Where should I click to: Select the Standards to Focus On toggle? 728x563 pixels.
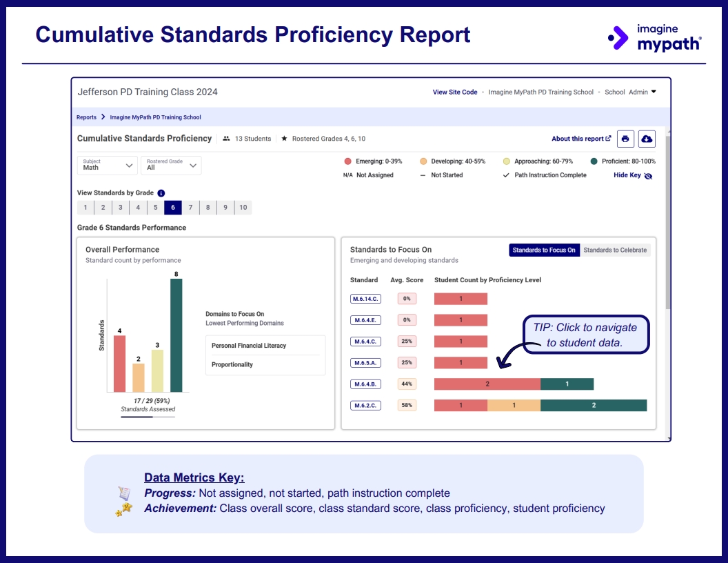coord(544,250)
